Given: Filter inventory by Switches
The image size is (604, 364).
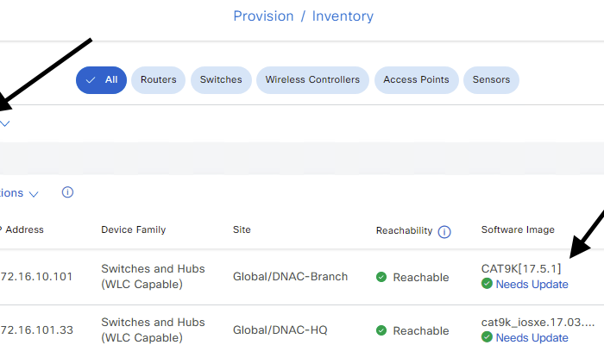Looking at the screenshot, I should pyautogui.click(x=221, y=80).
